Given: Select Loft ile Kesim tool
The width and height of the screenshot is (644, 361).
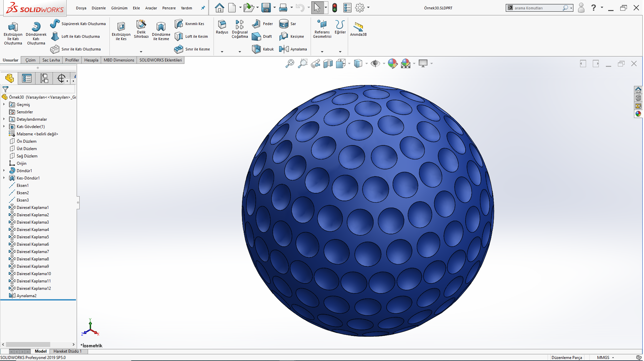Looking at the screenshot, I should coord(191,36).
